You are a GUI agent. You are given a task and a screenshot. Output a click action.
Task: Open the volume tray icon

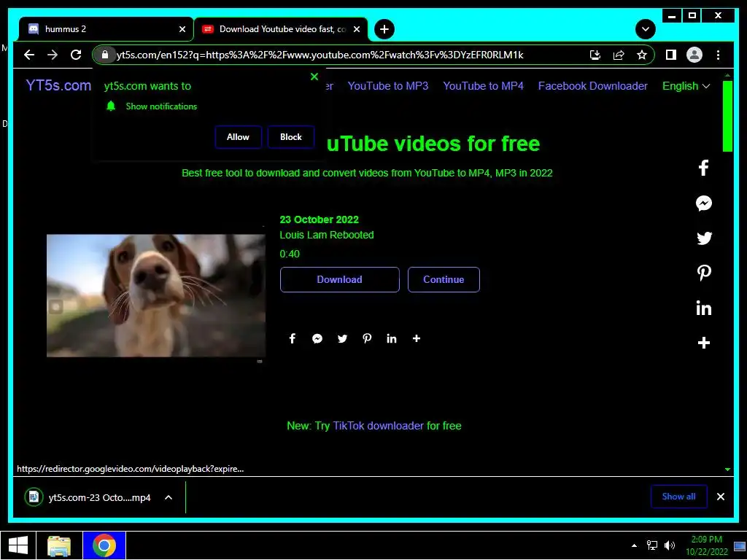click(x=670, y=545)
